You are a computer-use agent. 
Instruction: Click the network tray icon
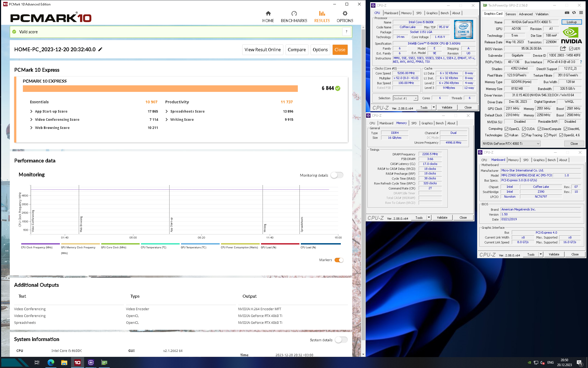(x=536, y=363)
